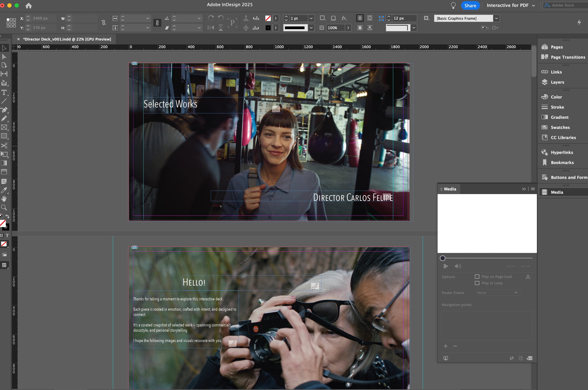Expand the Basic Graphics Frame style dropdown
The width and height of the screenshot is (588, 390).
point(496,18)
